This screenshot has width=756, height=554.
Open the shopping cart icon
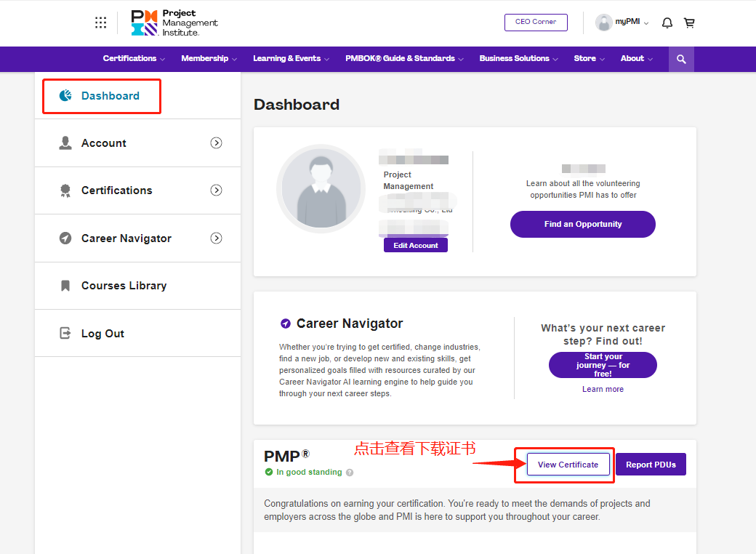pyautogui.click(x=689, y=23)
